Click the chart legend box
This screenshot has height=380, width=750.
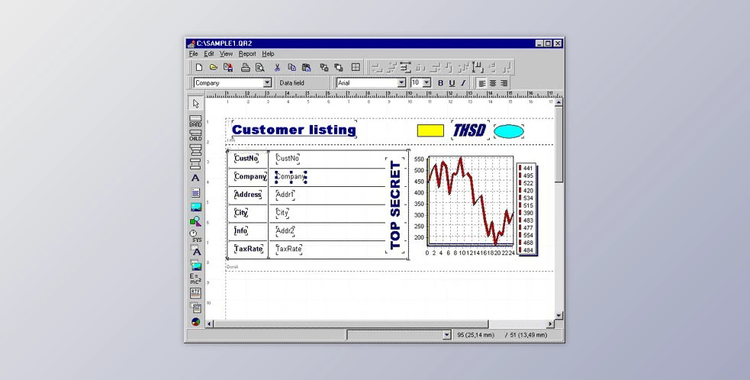coord(528,210)
